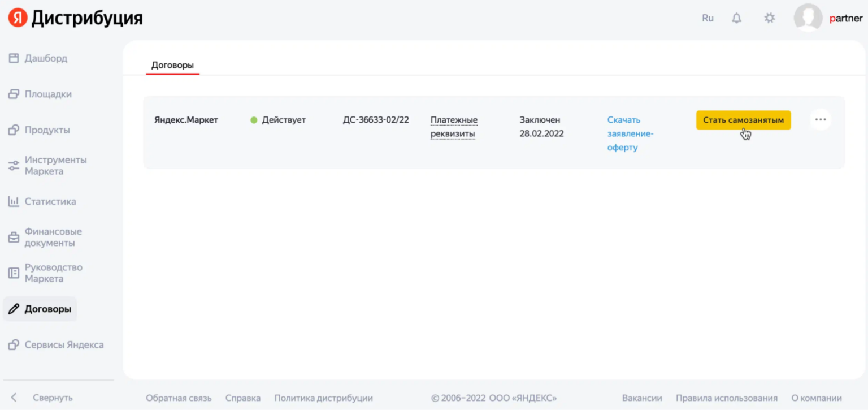This screenshot has width=868, height=410.
Task: Select the Договоры tab
Action: pyautogui.click(x=172, y=66)
